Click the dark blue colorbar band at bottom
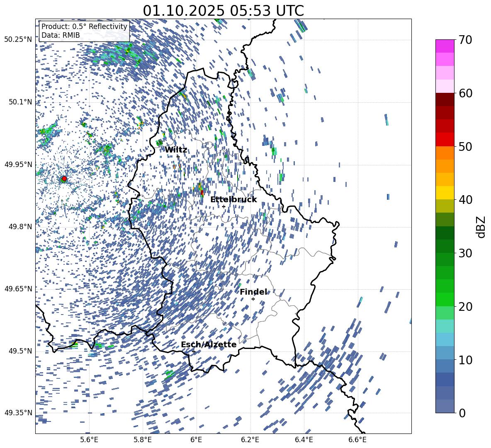Image resolution: width=491 pixels, height=448 pixels. [445, 379]
